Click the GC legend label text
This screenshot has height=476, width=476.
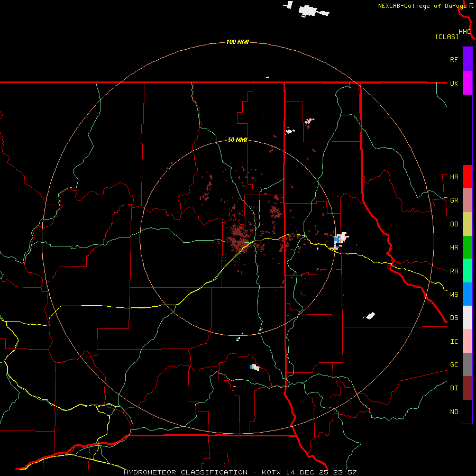(454, 365)
